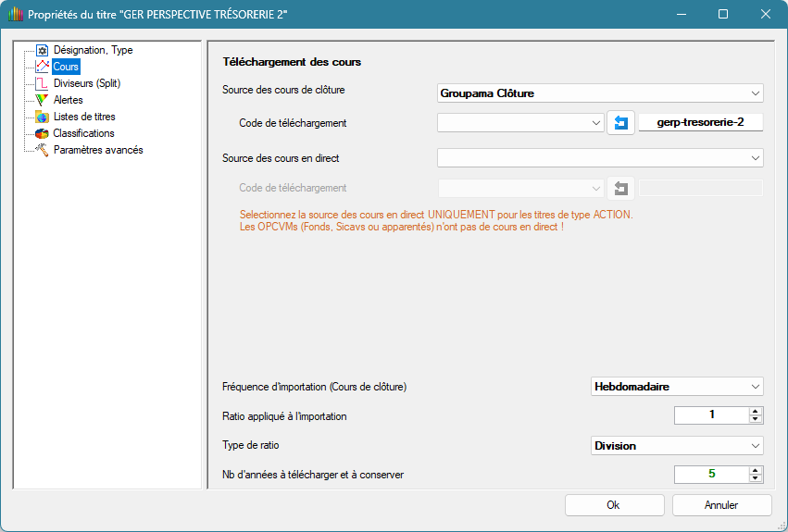Decrease the Nb d'années à télécharger value
Viewport: 788px width, 532px height.
click(x=757, y=478)
